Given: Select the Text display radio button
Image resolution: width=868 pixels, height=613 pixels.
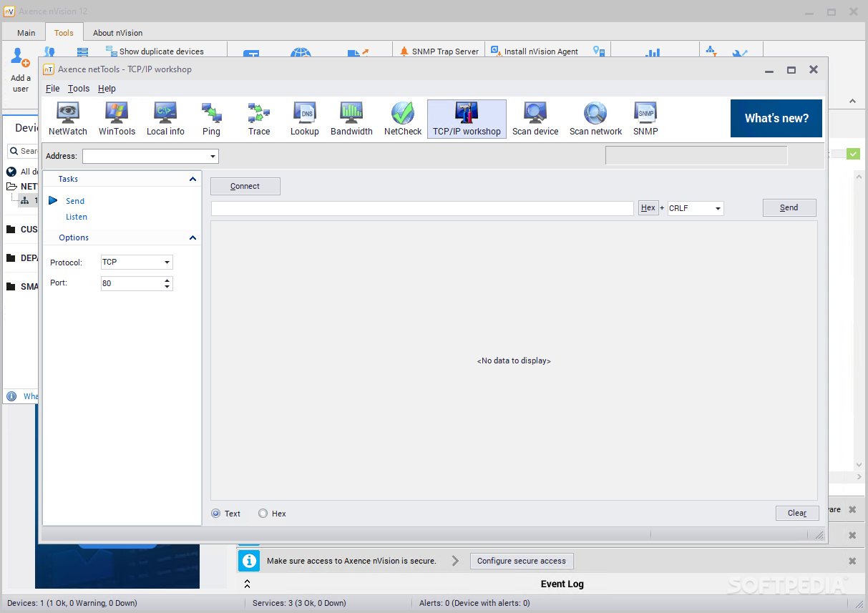Looking at the screenshot, I should 216,514.
